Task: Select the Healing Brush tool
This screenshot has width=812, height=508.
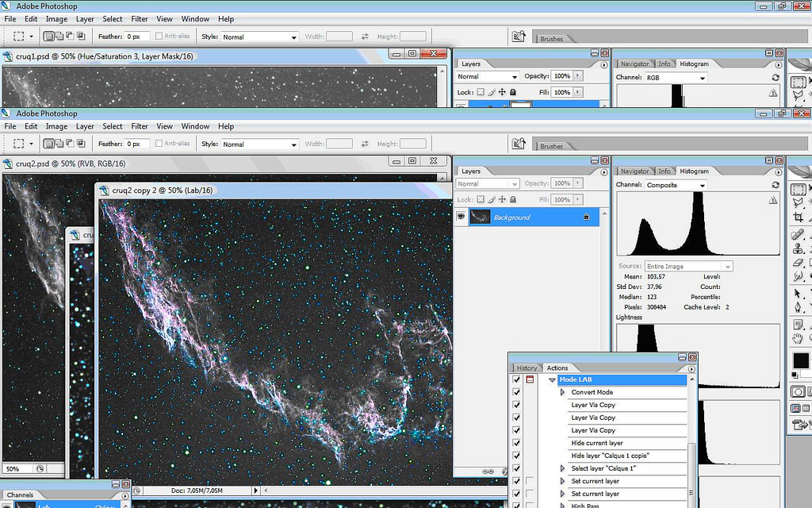Action: pyautogui.click(x=799, y=235)
